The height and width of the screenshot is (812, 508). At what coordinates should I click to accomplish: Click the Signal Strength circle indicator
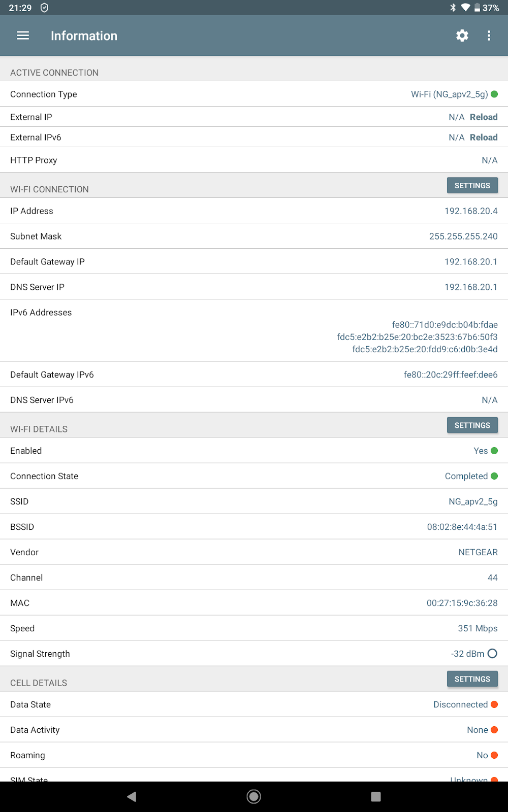(x=492, y=654)
